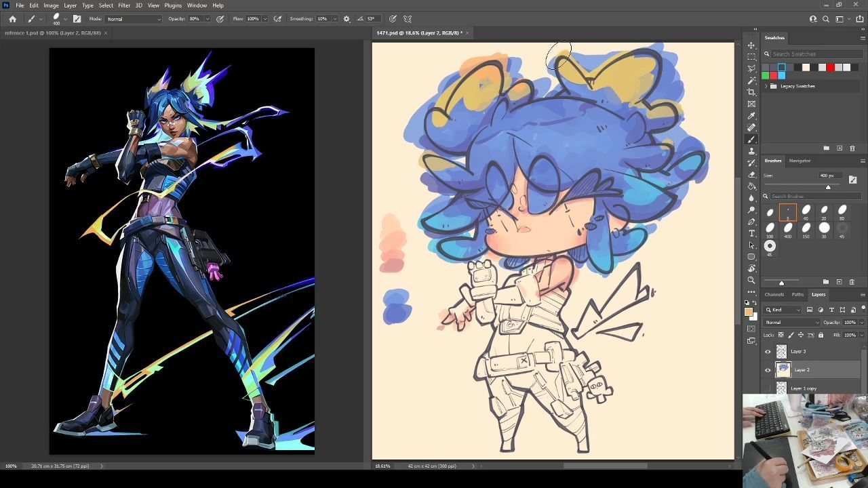
Task: Toggle airbrush-style build-up button
Action: (277, 19)
